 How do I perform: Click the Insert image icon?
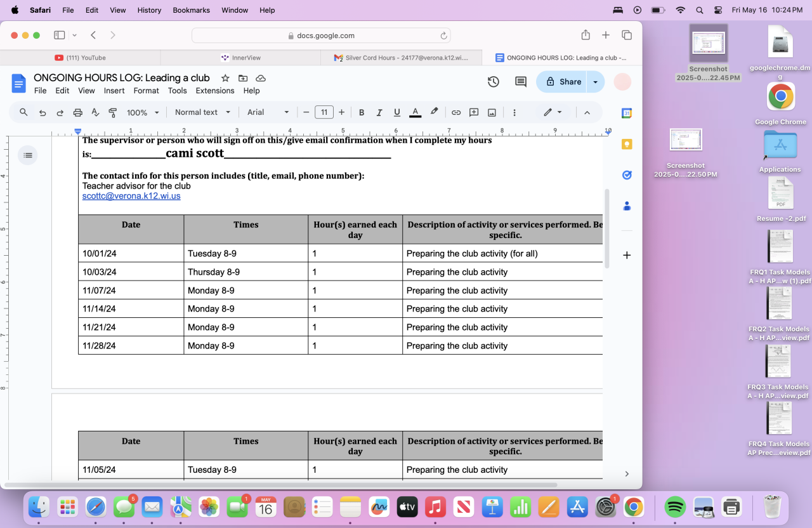[492, 112]
